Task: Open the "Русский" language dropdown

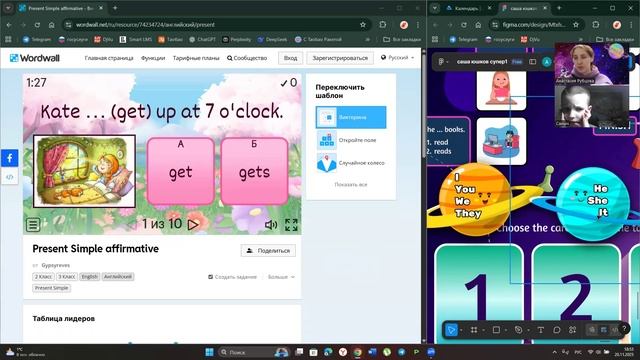Action: (397, 58)
